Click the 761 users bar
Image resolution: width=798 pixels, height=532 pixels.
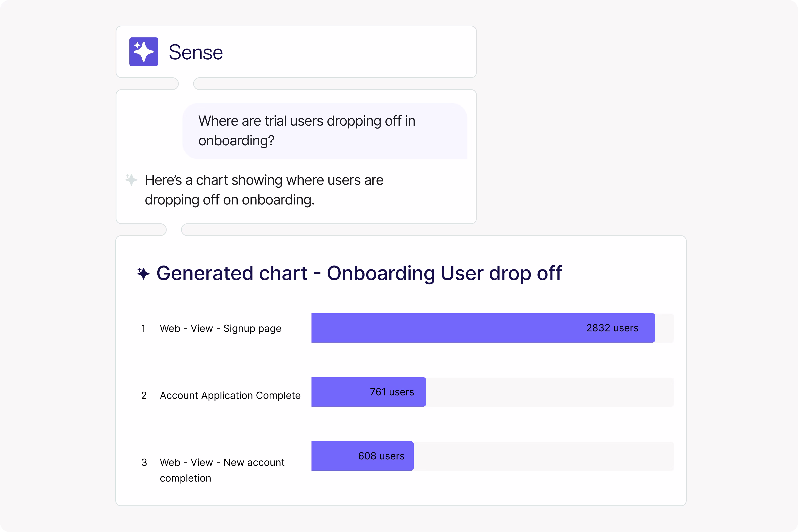tap(368, 392)
